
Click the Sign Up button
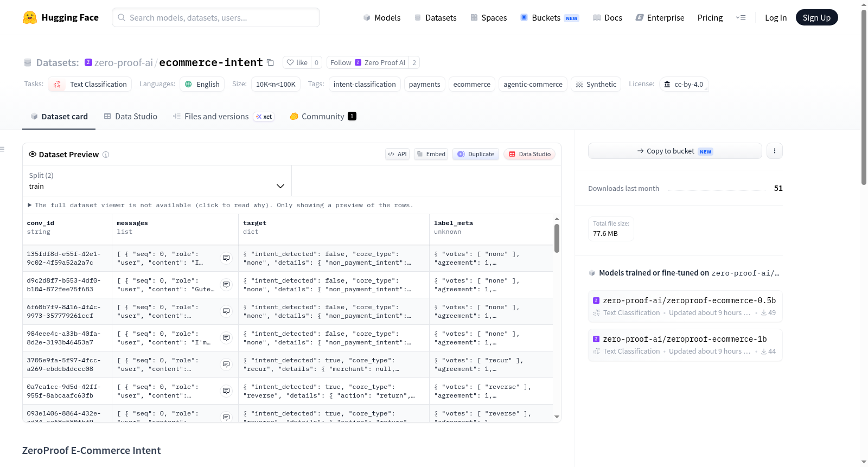816,18
